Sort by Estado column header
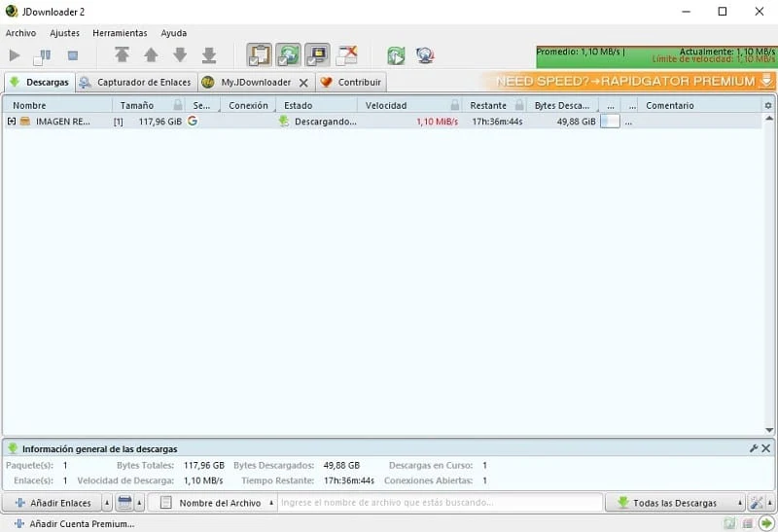This screenshot has width=778, height=532. tap(317, 105)
